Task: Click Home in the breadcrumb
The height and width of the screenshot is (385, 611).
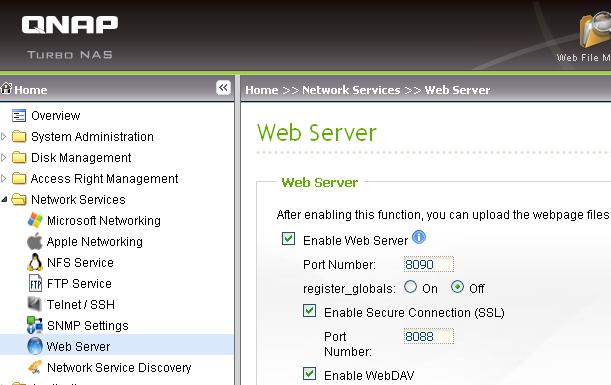Action: coord(261,90)
